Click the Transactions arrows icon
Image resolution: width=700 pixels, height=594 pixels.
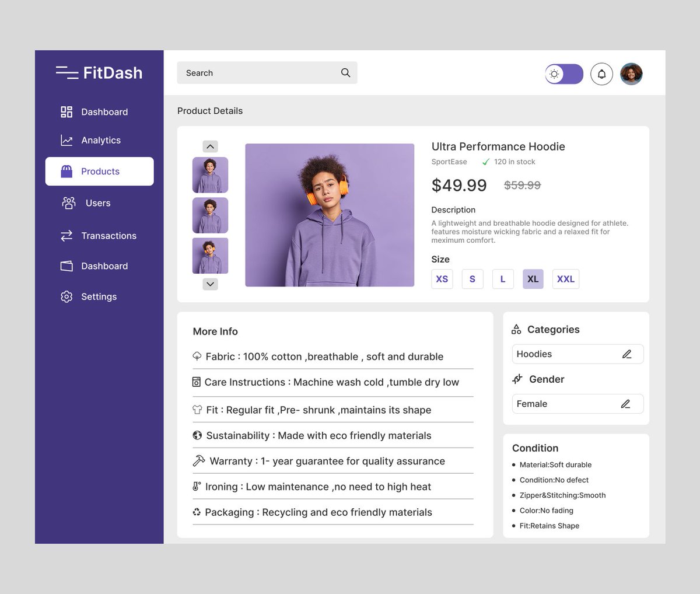pos(66,236)
